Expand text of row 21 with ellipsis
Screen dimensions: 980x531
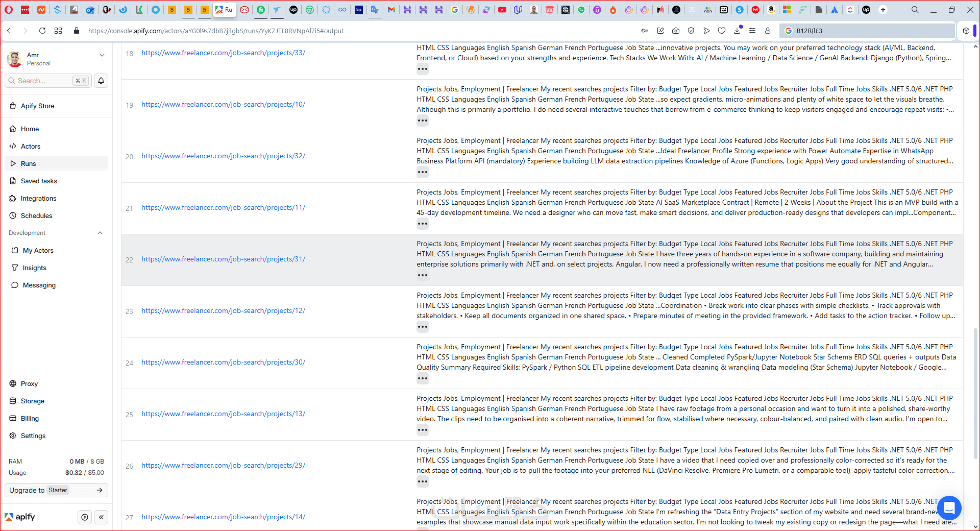pos(423,224)
